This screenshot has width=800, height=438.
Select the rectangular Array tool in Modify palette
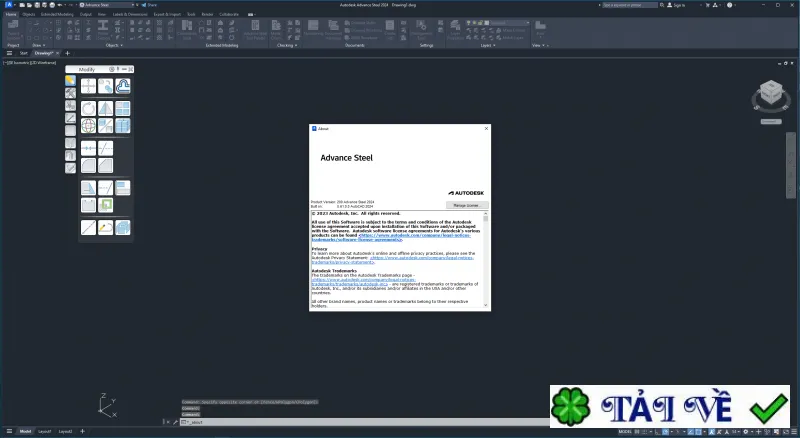tap(122, 108)
